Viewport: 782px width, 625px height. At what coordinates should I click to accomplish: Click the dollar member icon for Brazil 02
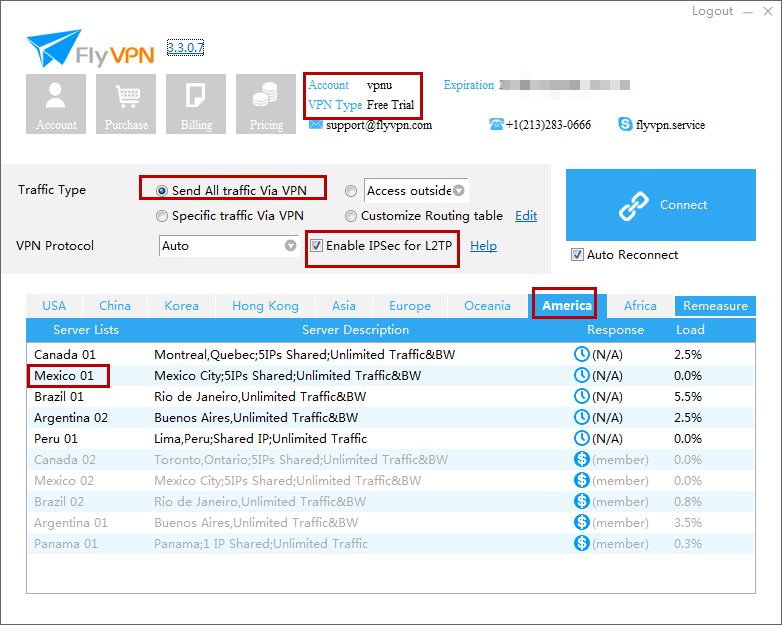coord(582,501)
